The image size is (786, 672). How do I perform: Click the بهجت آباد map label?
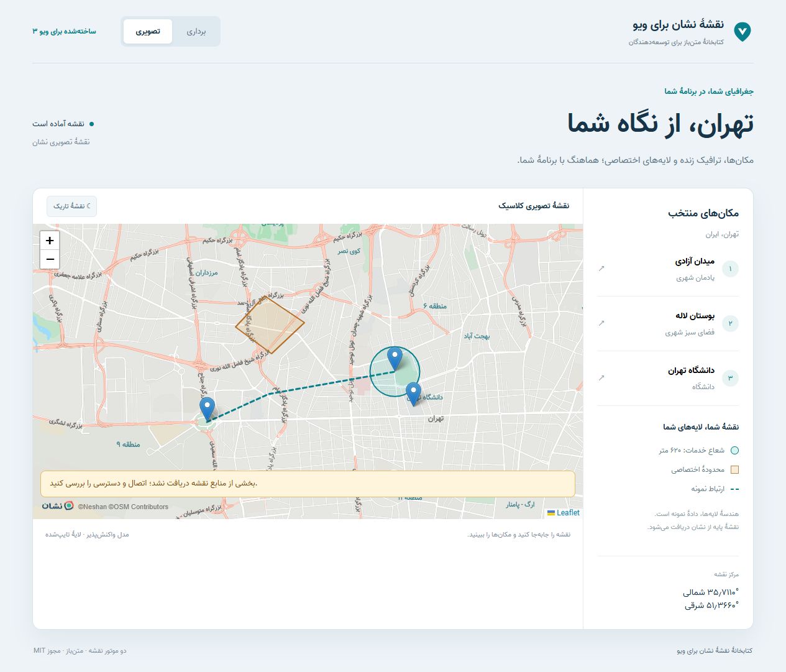point(477,336)
